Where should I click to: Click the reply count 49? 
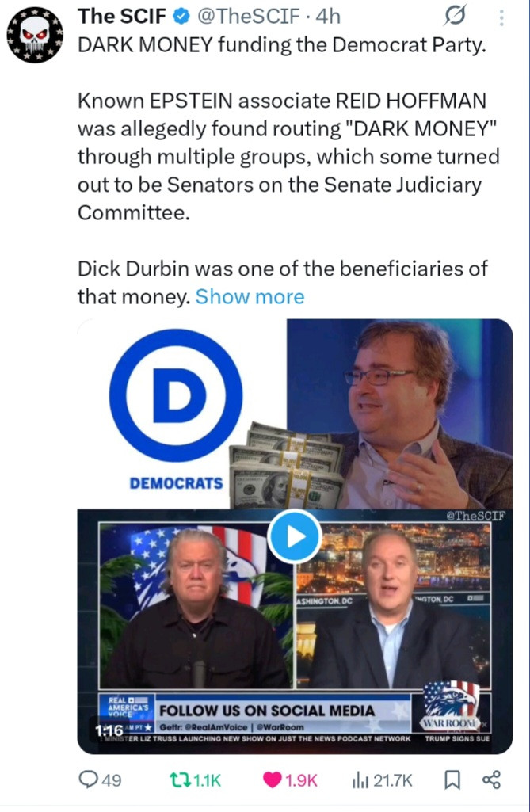112,780
